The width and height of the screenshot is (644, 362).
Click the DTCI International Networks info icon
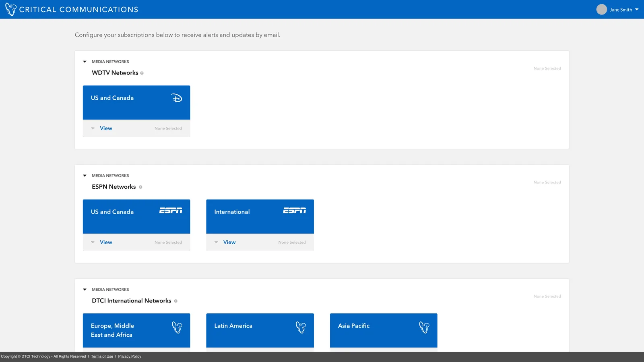coord(175,301)
